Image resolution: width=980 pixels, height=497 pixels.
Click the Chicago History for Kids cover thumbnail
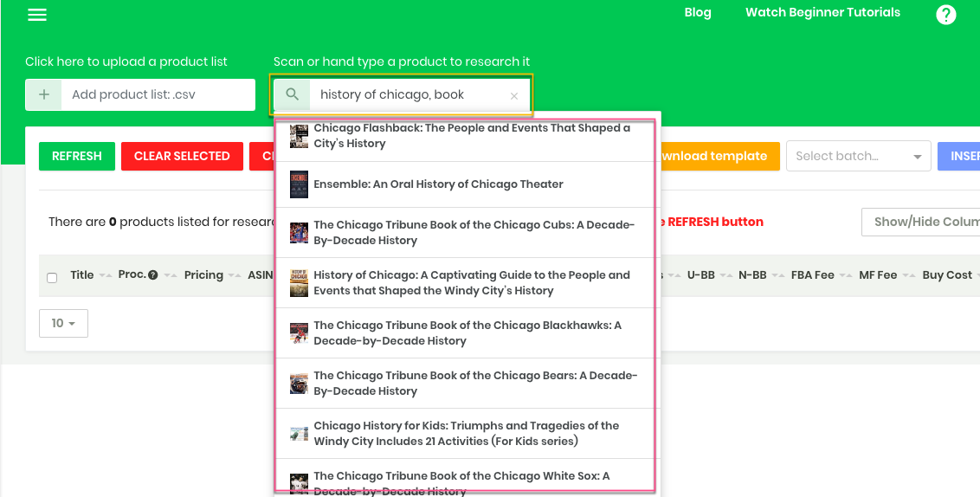click(x=299, y=433)
